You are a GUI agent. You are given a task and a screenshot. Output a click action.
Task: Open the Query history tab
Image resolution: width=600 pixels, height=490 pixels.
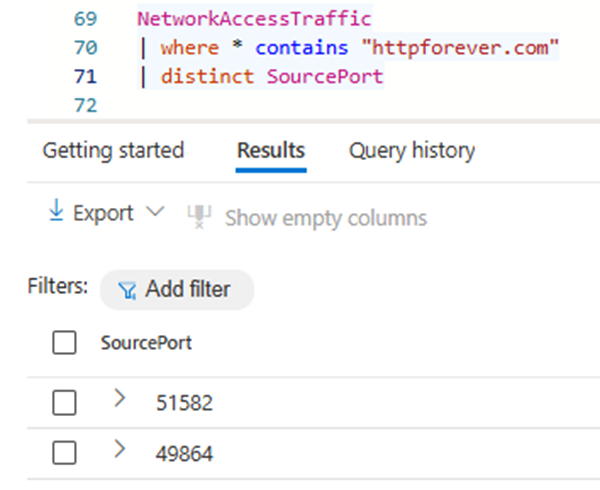411,151
